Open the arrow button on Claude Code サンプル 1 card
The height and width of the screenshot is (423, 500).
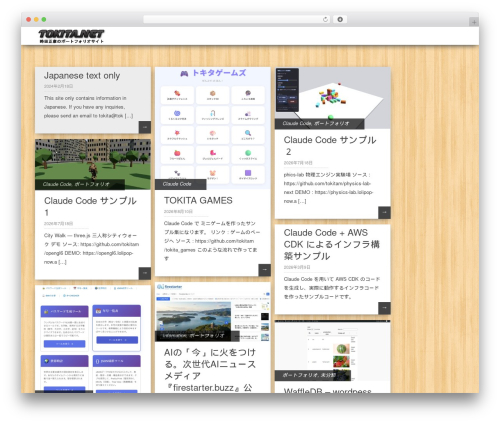(145, 273)
